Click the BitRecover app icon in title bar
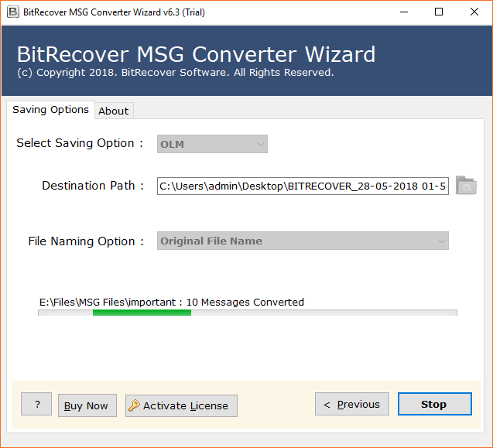 click(x=13, y=12)
